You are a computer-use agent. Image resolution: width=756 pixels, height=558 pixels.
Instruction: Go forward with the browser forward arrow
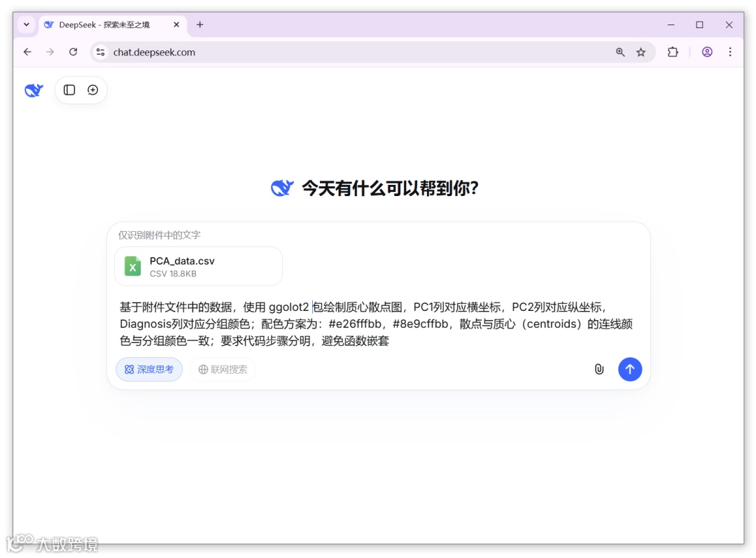click(50, 52)
